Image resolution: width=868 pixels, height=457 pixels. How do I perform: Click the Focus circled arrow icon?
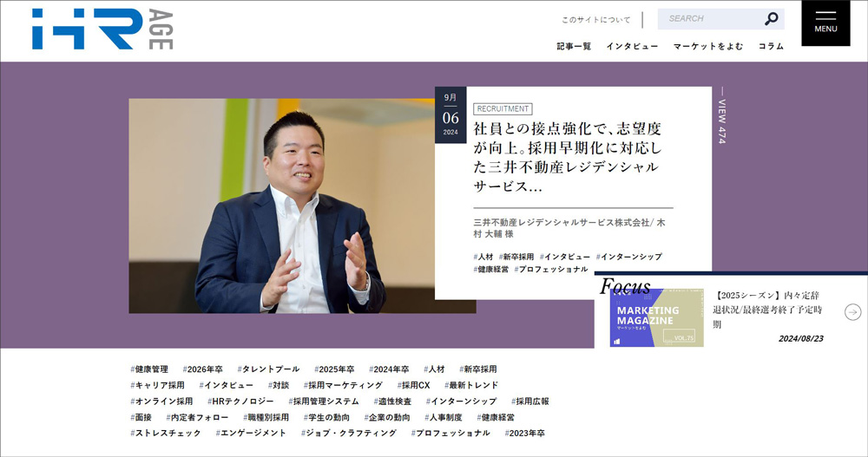[852, 312]
